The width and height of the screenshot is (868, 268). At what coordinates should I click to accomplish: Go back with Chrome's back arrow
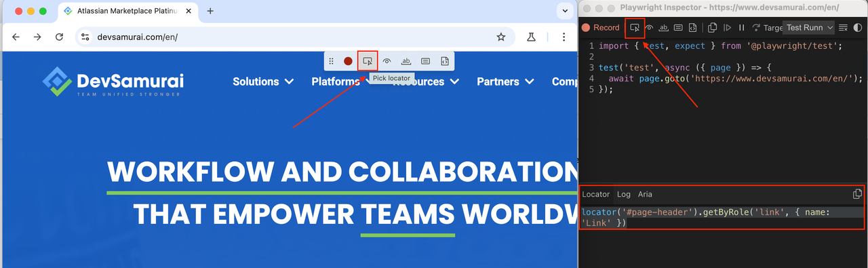tap(16, 37)
